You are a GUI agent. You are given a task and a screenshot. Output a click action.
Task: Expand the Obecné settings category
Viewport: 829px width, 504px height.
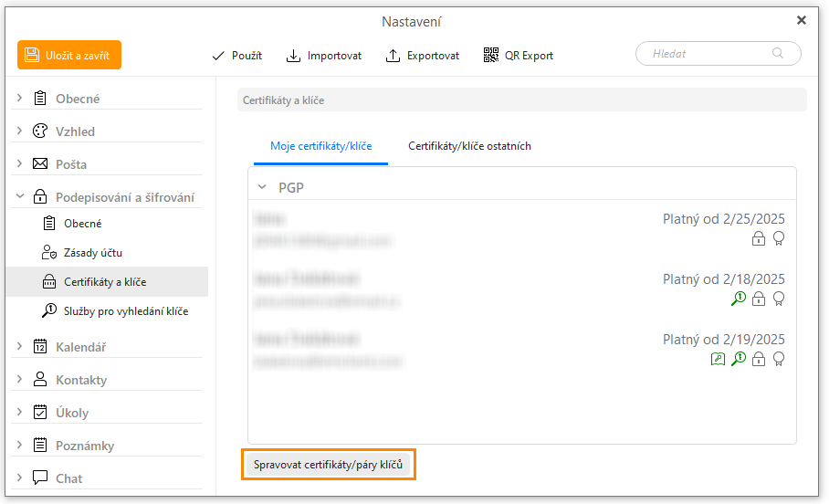pos(20,99)
